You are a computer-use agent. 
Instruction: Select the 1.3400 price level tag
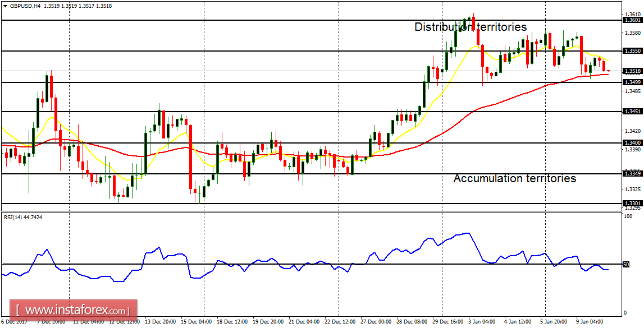[633, 142]
